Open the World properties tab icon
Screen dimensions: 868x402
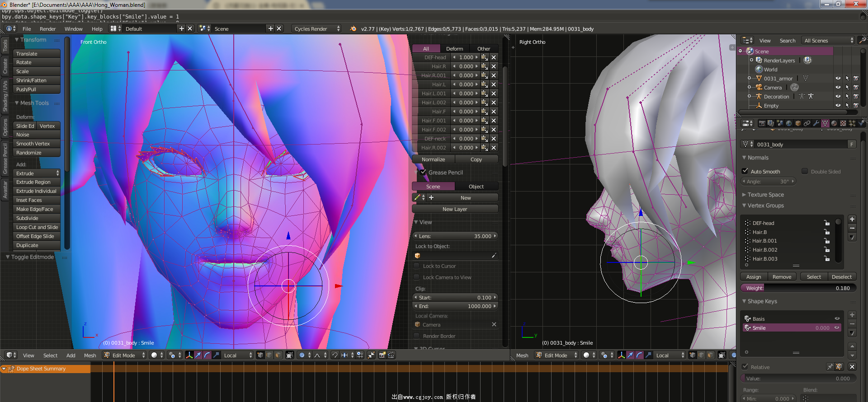tap(789, 123)
